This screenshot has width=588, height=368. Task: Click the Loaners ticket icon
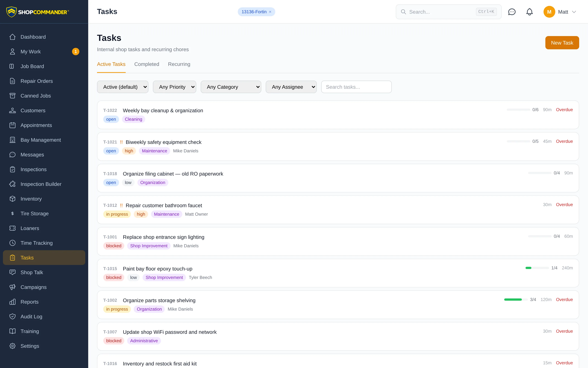12,228
